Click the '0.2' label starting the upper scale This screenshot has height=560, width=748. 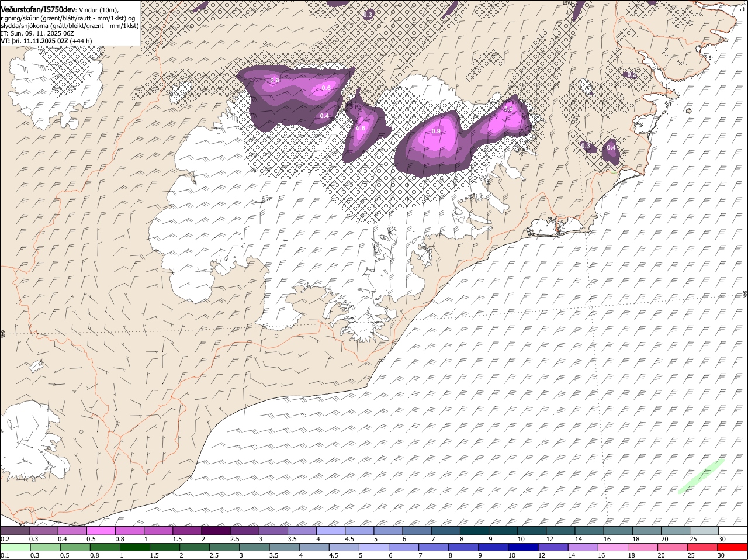(5, 539)
